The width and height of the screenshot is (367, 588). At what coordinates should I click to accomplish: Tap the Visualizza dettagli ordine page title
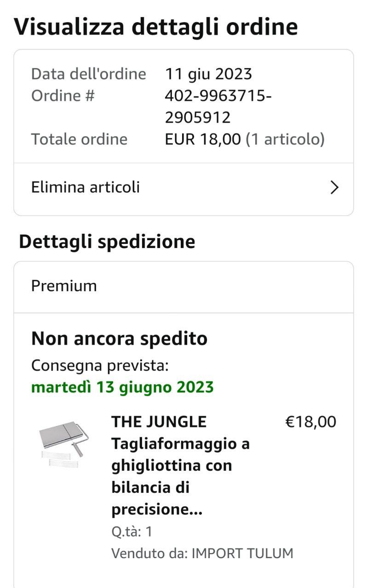[x=156, y=27]
